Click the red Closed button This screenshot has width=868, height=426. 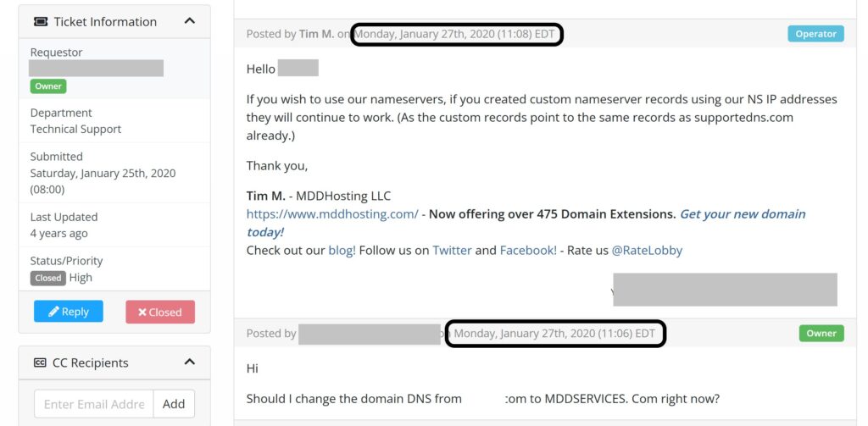coord(160,312)
